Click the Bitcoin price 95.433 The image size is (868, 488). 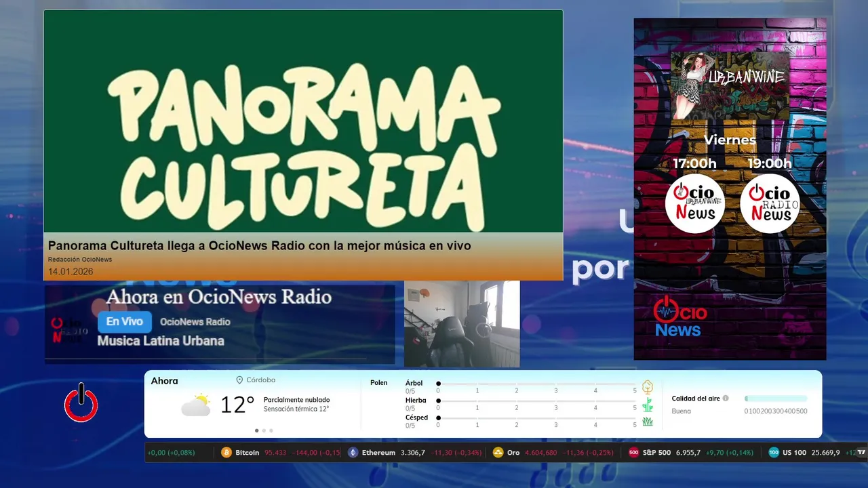pos(275,453)
